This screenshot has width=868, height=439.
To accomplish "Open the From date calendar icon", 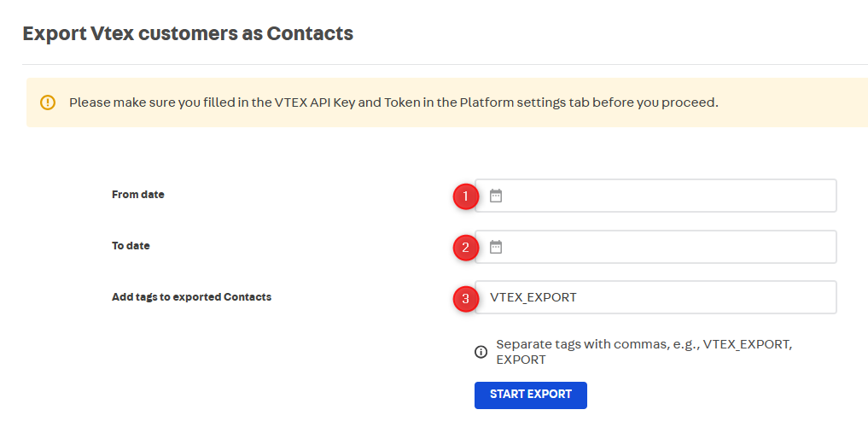I will [495, 196].
